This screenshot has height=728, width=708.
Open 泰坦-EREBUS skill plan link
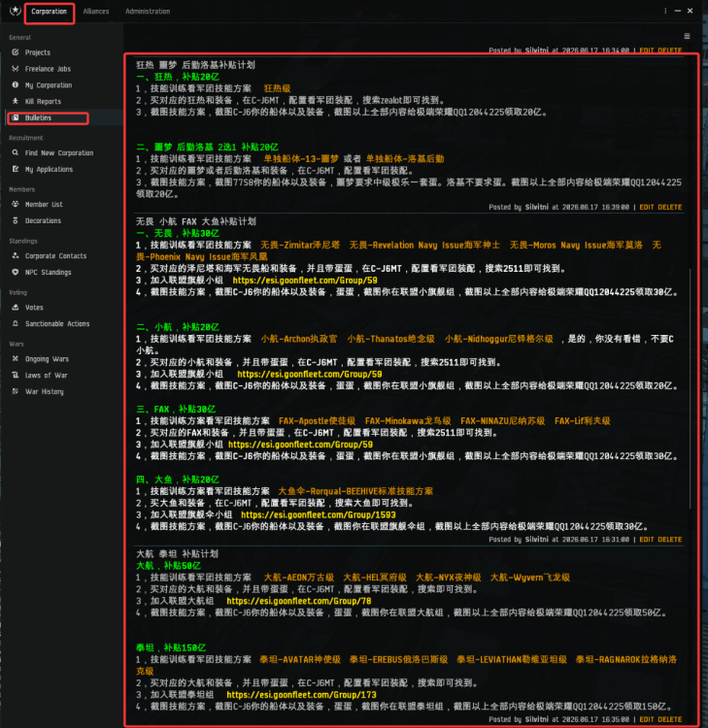click(x=398, y=659)
